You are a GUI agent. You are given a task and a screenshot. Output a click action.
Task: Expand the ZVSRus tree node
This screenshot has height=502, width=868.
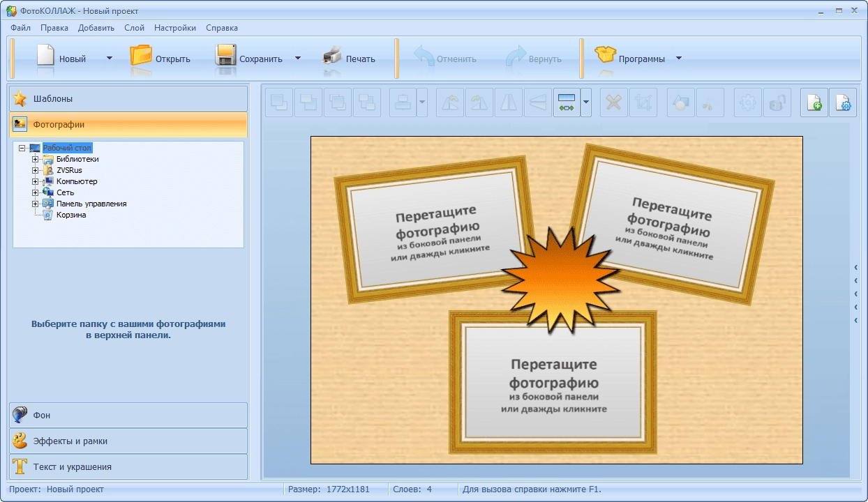tap(35, 170)
